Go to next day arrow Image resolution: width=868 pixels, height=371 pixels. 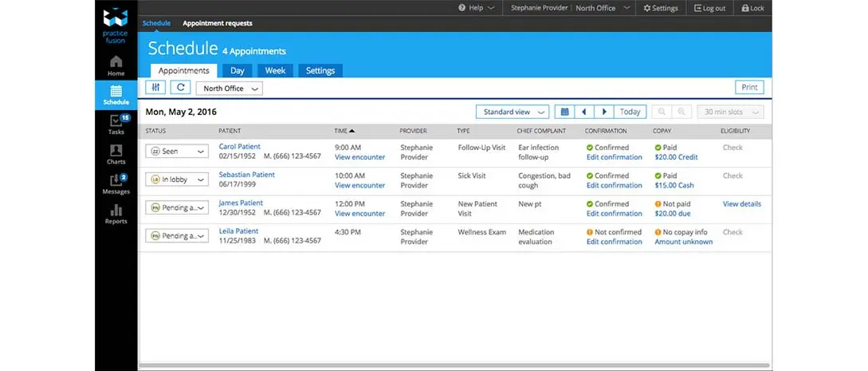[x=604, y=112]
